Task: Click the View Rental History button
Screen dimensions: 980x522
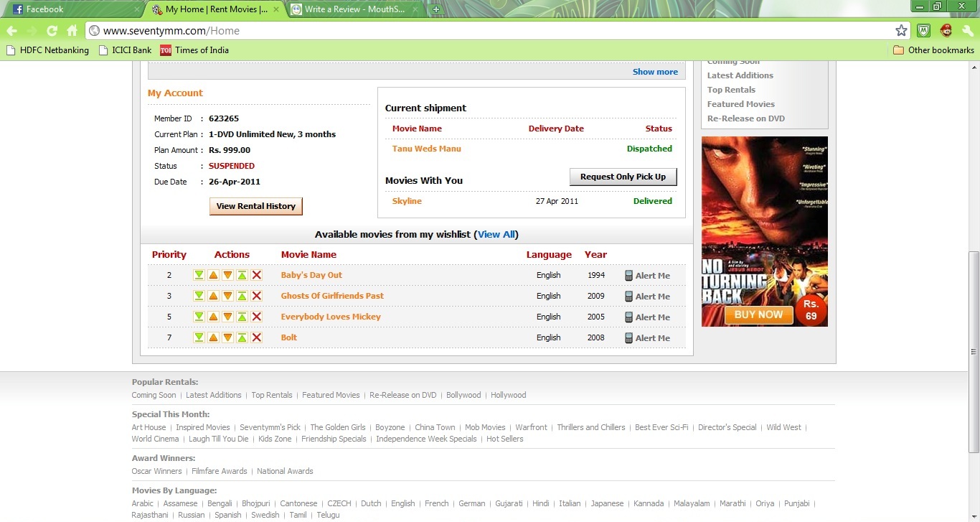Action: click(255, 206)
